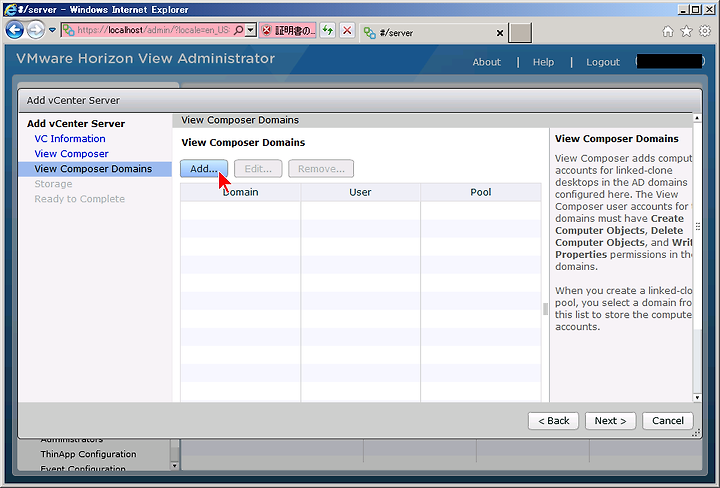Open the Help link

tap(543, 62)
